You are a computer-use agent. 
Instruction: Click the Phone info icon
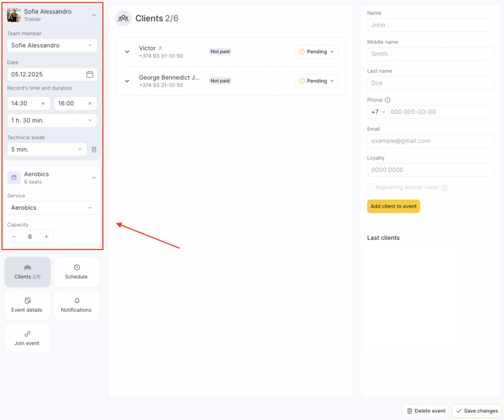click(388, 100)
